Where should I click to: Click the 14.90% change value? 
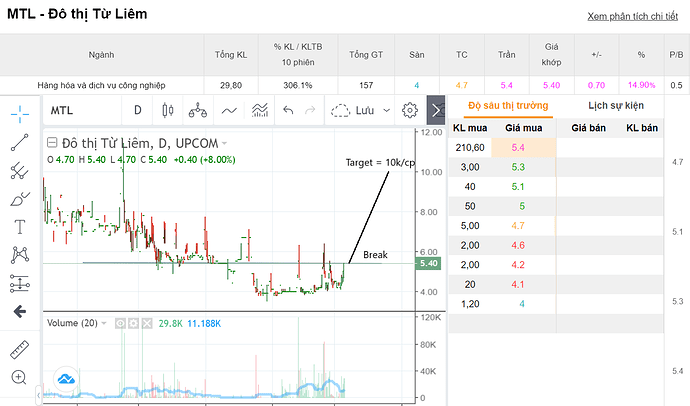(641, 85)
